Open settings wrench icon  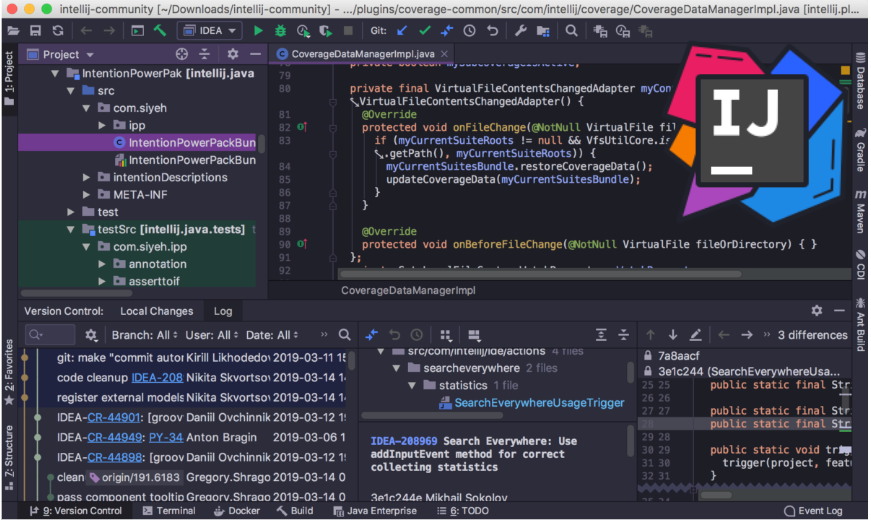point(520,31)
